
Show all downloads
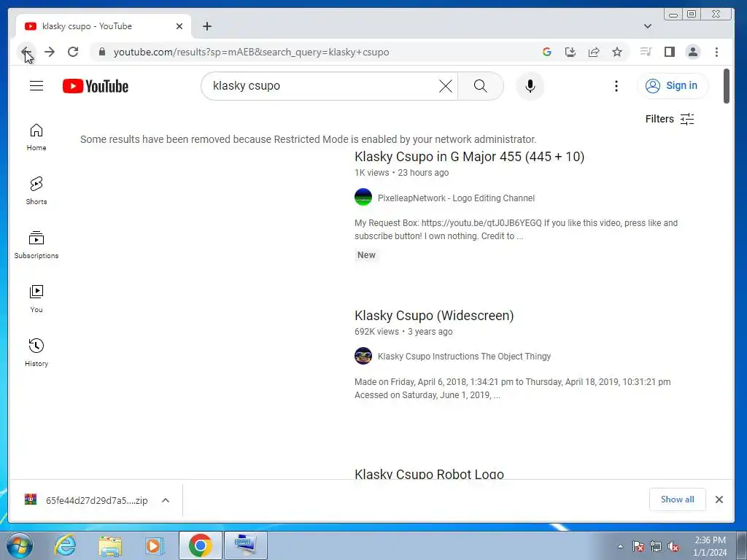[x=677, y=499]
